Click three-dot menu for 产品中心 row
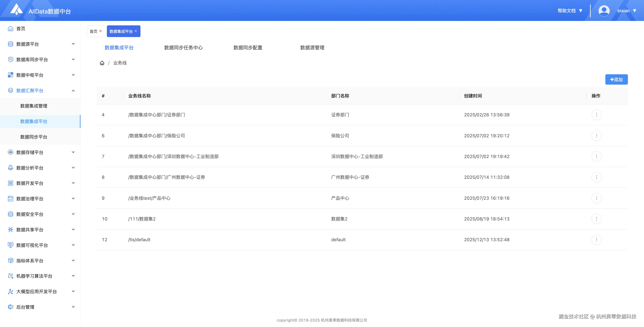 pyautogui.click(x=597, y=198)
